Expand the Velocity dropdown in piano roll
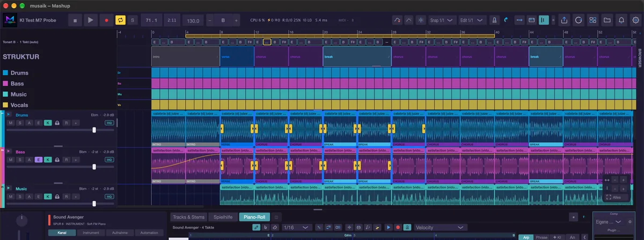Screen dimensions: 644x240 coord(437,228)
